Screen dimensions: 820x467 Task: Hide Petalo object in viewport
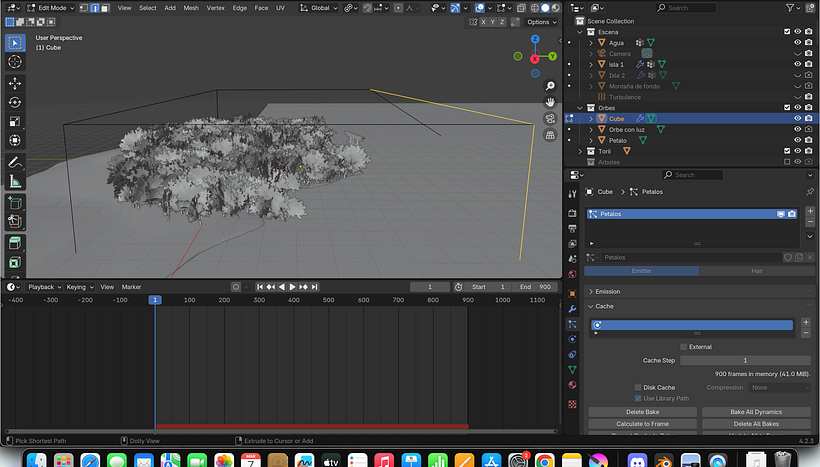point(798,140)
